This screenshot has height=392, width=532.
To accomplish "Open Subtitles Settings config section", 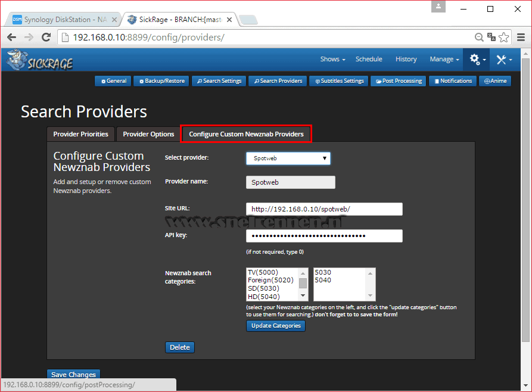I will click(x=338, y=81).
